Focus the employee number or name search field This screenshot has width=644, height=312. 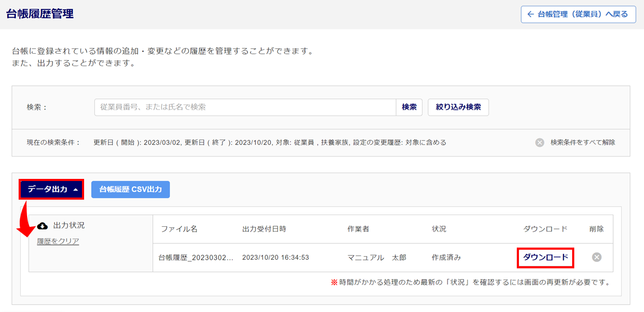[245, 107]
